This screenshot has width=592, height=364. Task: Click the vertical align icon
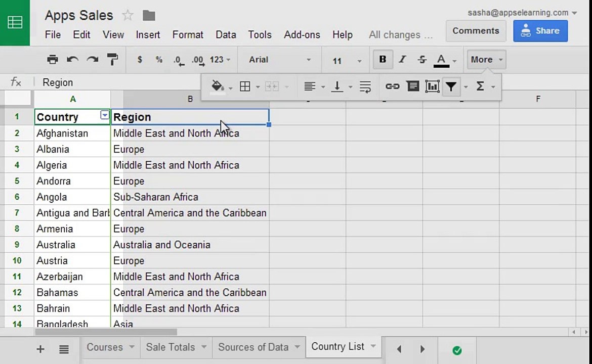tap(337, 87)
